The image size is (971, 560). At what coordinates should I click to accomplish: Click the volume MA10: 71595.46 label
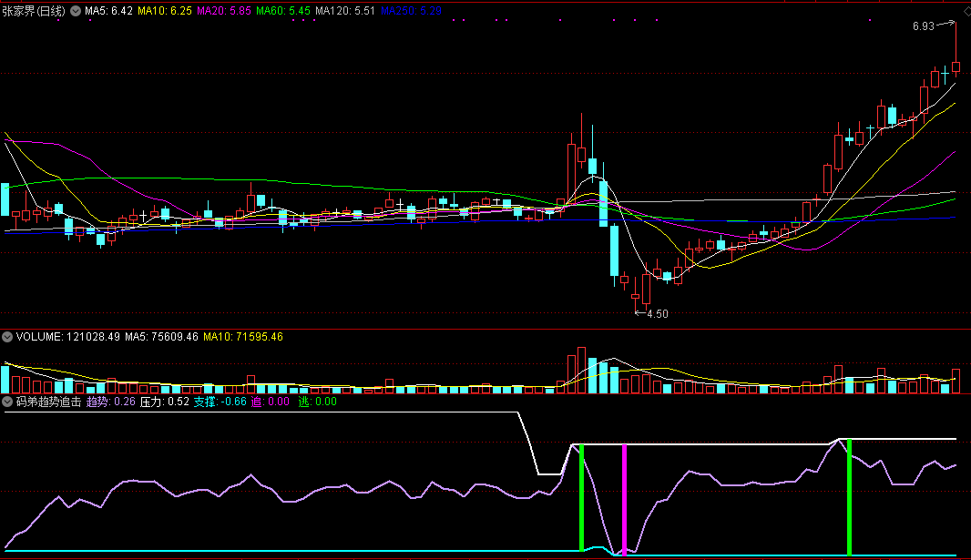click(x=242, y=337)
